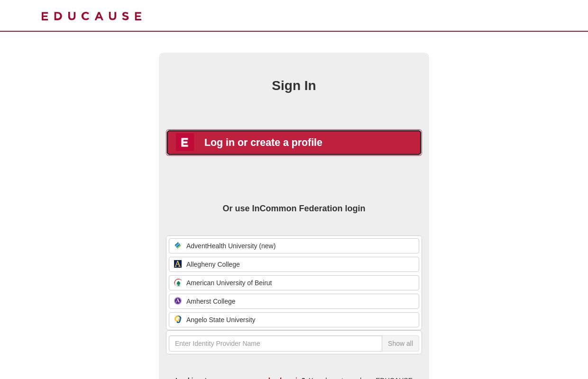Click the Identity Provider Name input field
The width and height of the screenshot is (588, 379).
pos(276,343)
